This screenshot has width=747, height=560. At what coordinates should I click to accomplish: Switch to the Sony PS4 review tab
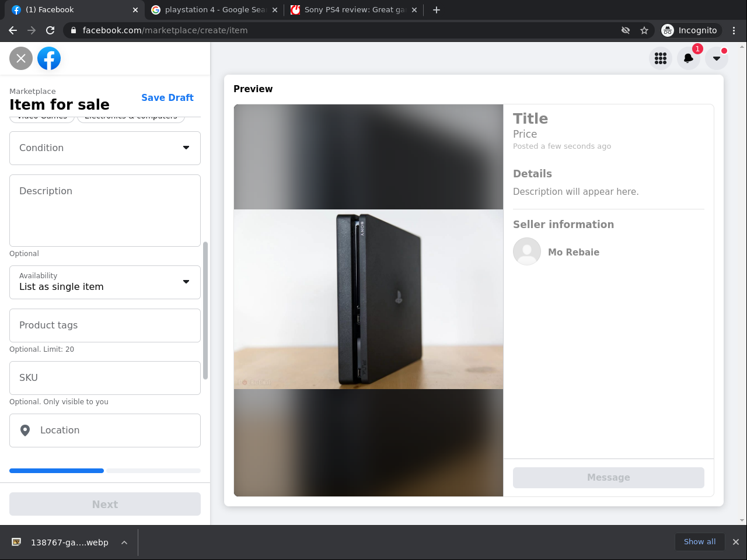coord(353,10)
